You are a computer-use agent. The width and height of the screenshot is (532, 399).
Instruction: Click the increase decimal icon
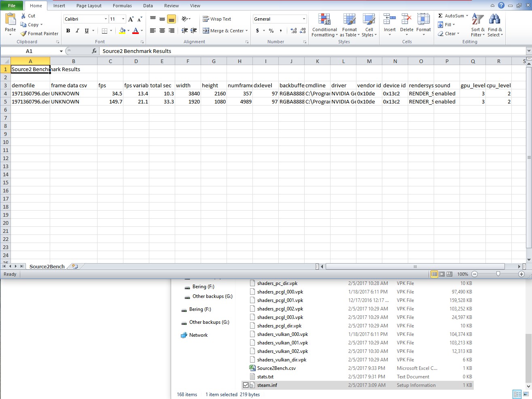tap(294, 31)
